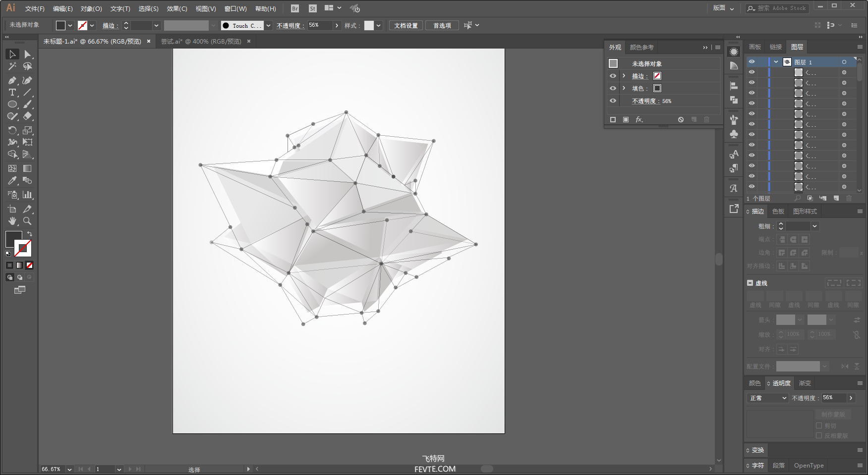
Task: Click fill swatch in control bar
Action: (60, 25)
